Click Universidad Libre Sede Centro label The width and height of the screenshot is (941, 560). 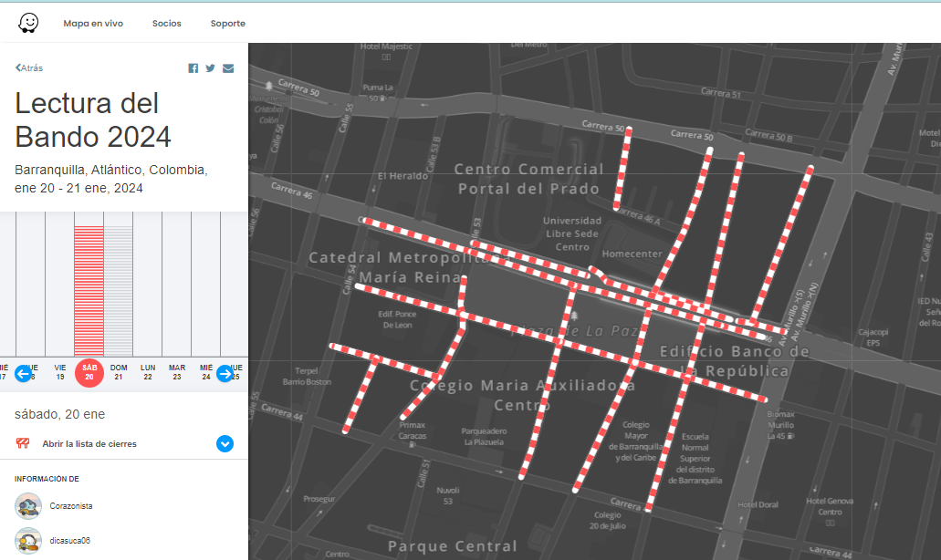tap(572, 233)
